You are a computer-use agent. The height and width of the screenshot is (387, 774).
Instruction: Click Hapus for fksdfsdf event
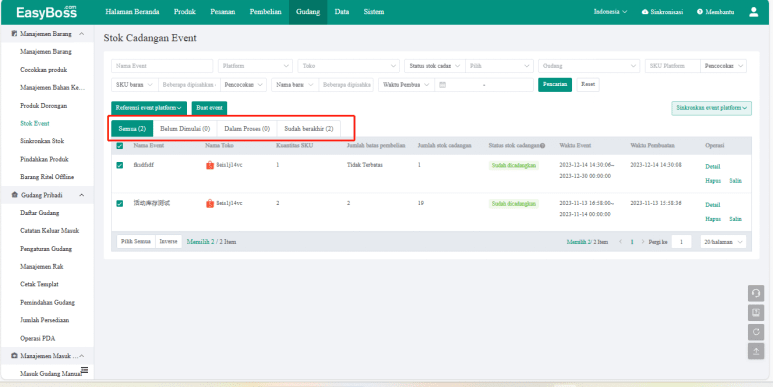coord(713,181)
